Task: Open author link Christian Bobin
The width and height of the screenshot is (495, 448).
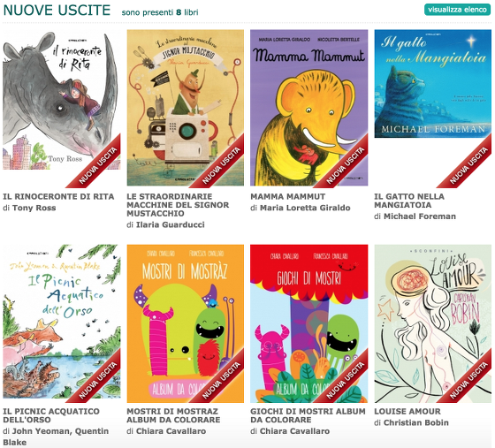Action: point(416,422)
